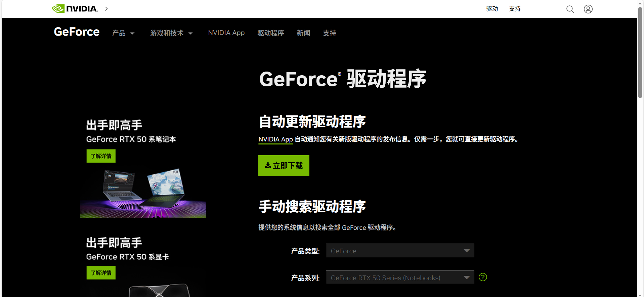Open the 产品类型 GeForce dropdown
Viewport: 644px width, 297px height.
click(400, 251)
